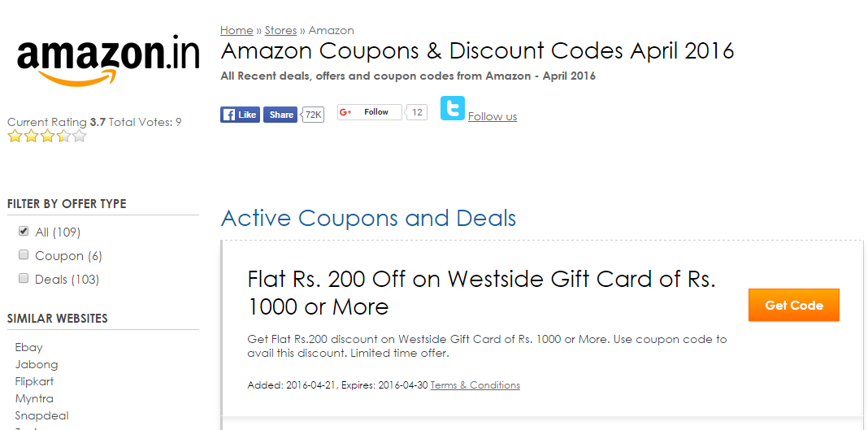Click the Google+ Follow button
Image resolution: width=868 pixels, height=430 pixels.
[x=370, y=112]
